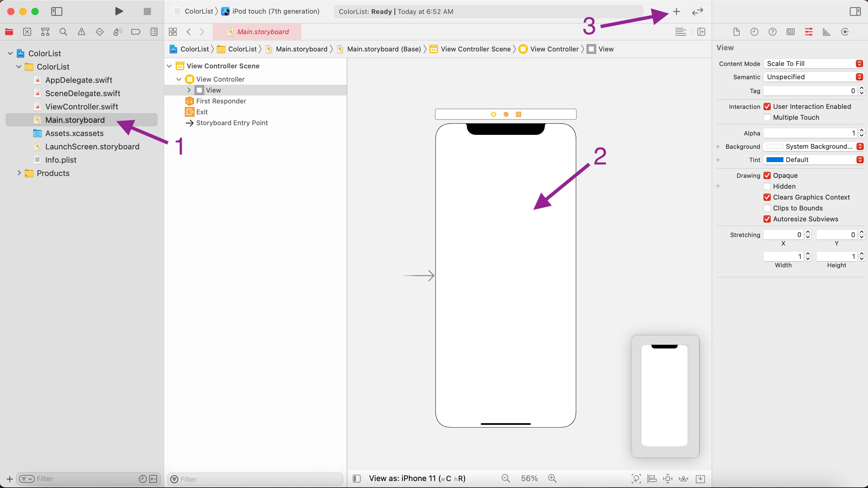Expand the View item in outline

(189, 90)
